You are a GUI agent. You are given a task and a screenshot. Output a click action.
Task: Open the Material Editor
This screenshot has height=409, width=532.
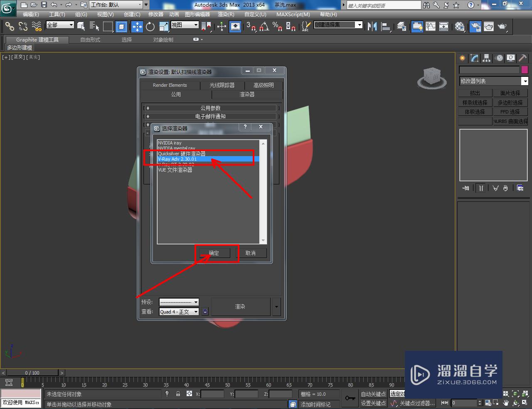[460, 27]
